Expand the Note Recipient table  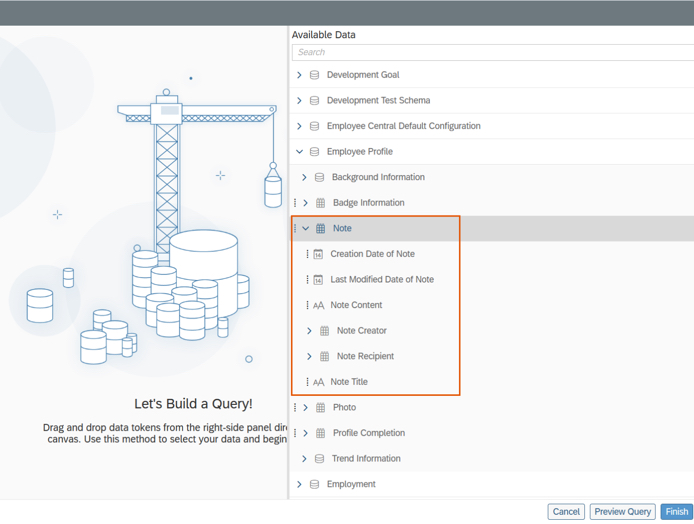(309, 357)
